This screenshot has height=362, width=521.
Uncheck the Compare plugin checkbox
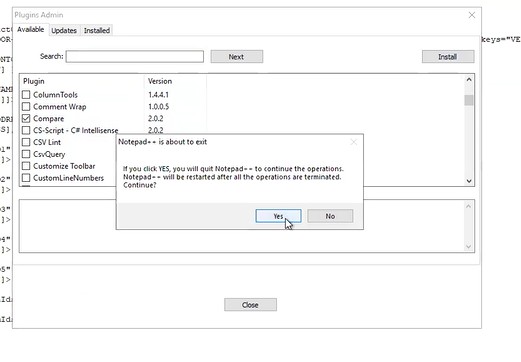(26, 118)
